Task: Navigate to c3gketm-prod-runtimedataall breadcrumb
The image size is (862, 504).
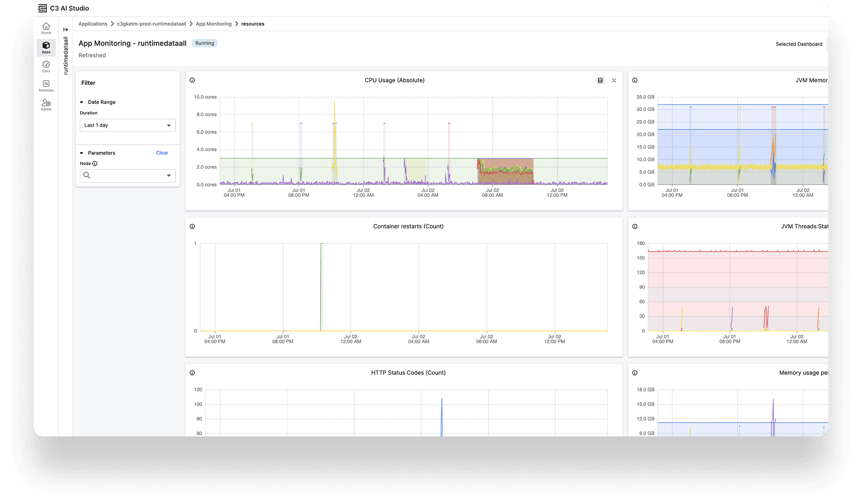Action: (x=152, y=24)
